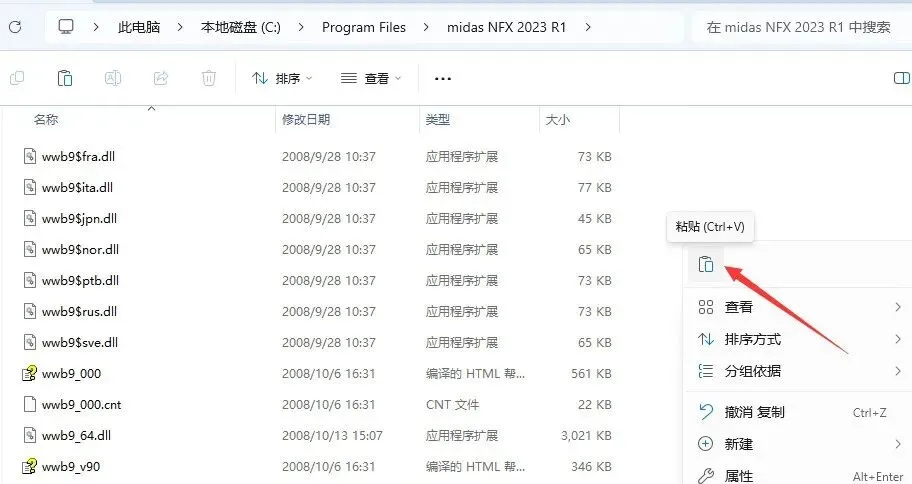912x484 pixels.
Task: Open the three-dots more options menu
Action: point(443,79)
